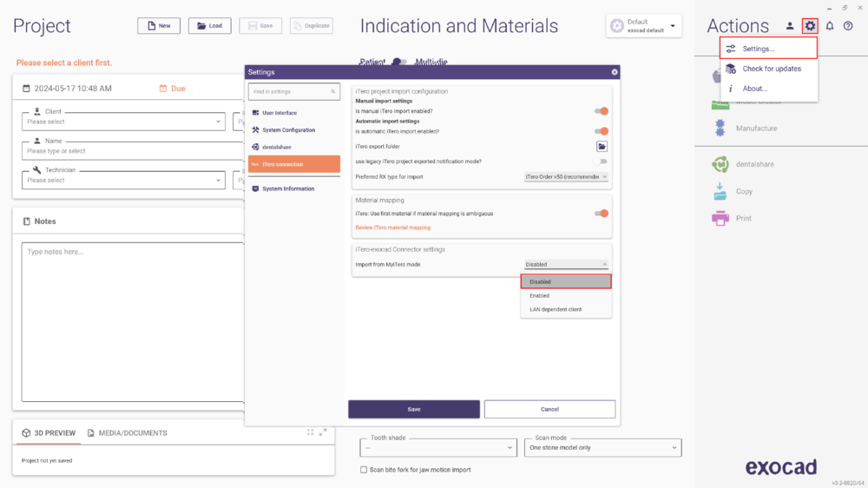Click the Print action icon
Screen dimensions: 868x488
pyautogui.click(x=720, y=218)
